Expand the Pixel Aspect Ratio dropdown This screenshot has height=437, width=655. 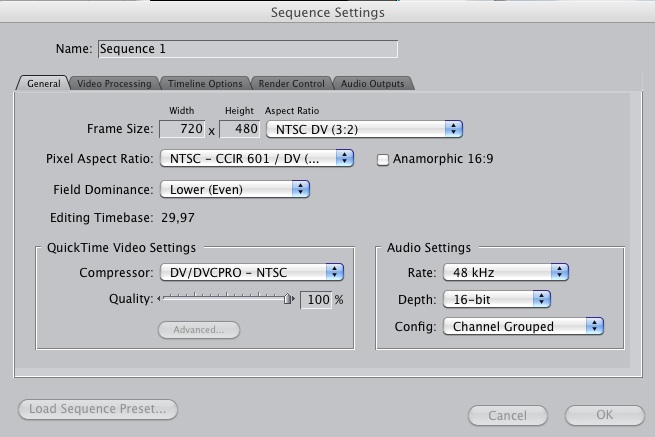(x=256, y=158)
